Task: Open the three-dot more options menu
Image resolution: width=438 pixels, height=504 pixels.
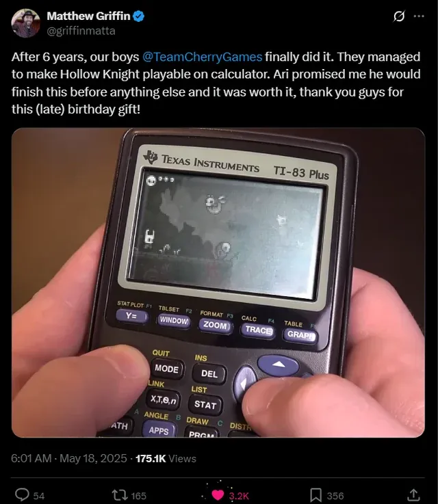Action: coord(419,16)
